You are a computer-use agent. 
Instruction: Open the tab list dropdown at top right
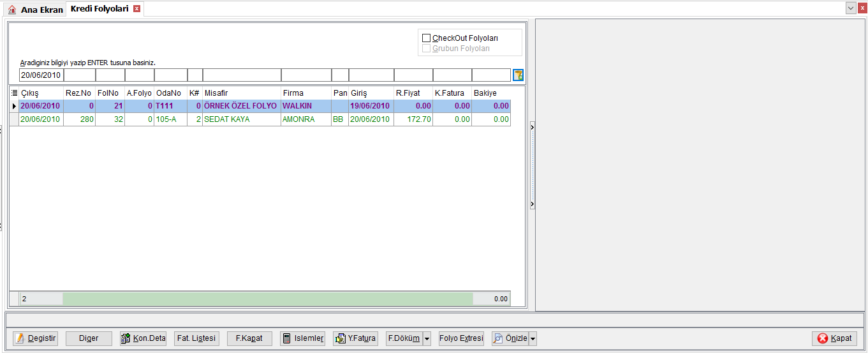[851, 8]
